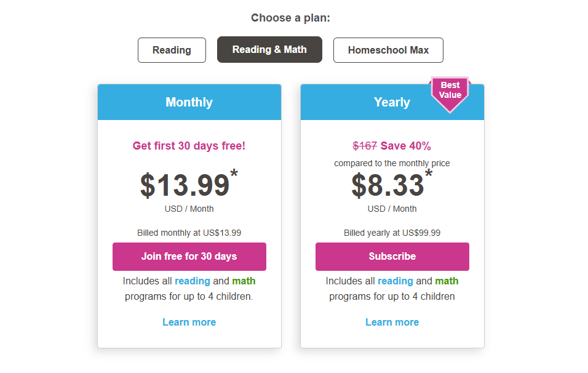The image size is (588, 373).
Task: Click the blue reading link in the Yearly card
Action: [395, 281]
